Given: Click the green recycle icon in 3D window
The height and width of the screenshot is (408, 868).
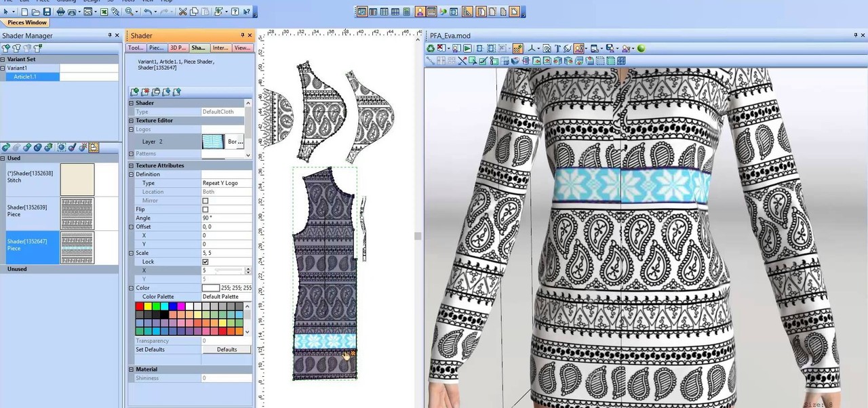Looking at the screenshot, I should 431,48.
